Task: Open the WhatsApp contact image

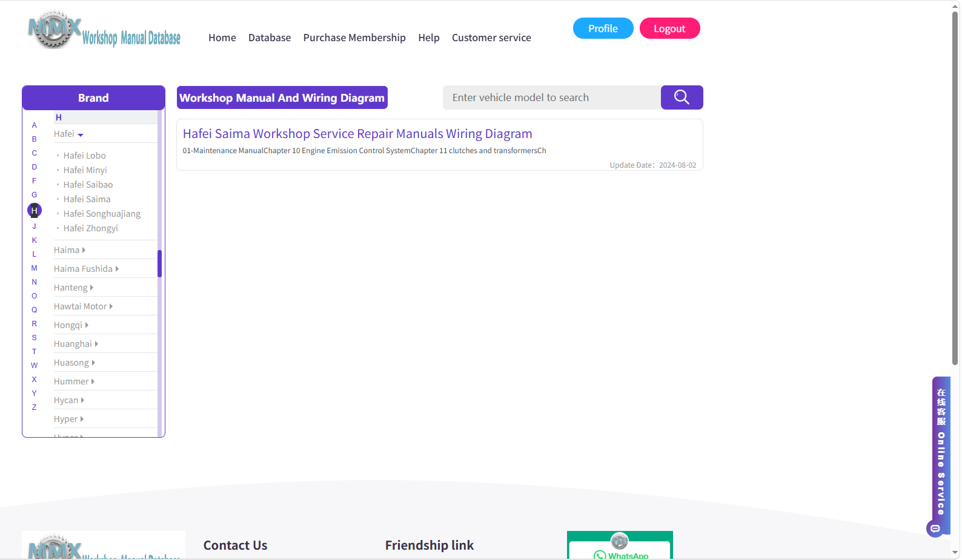Action: click(620, 545)
